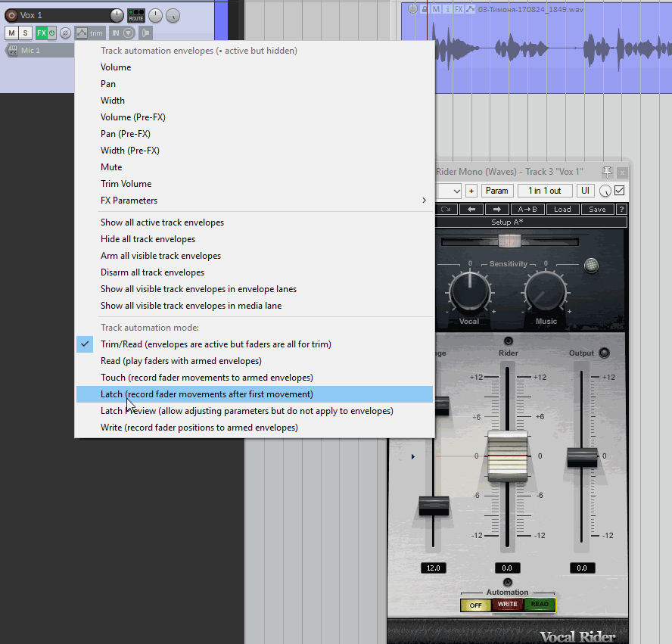Toggle record monitoring on Vox 1 track
This screenshot has width=672, height=644.
click(x=146, y=33)
